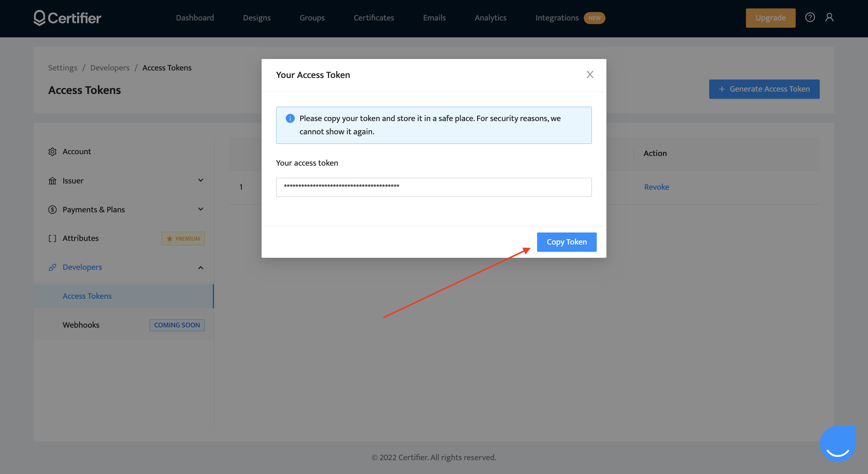Click the Certifier logo icon
Viewport: 868px width, 474px height.
pyautogui.click(x=39, y=18)
